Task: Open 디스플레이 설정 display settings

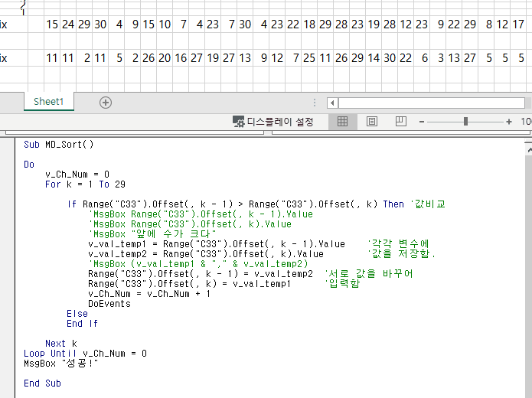Action: coord(273,122)
